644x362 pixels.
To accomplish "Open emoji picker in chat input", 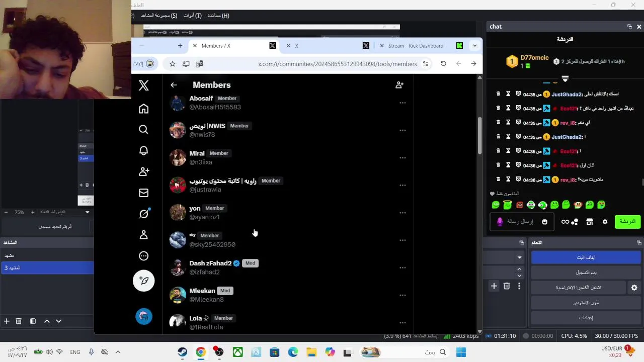I will coord(544,222).
